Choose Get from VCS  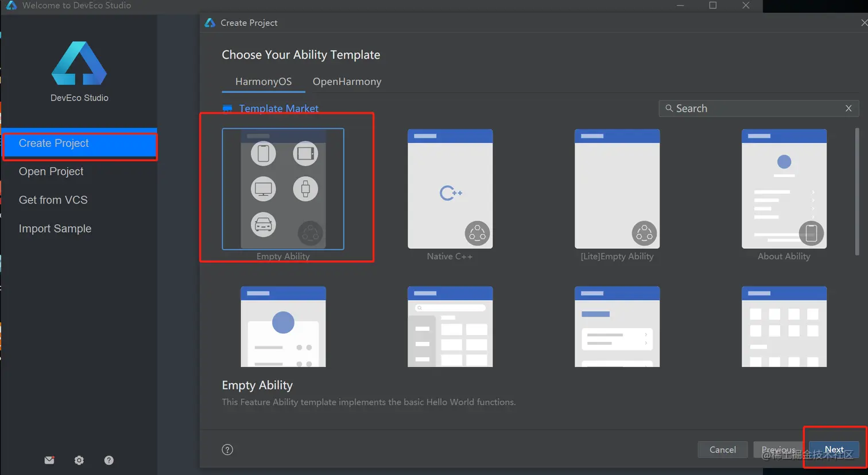click(x=53, y=200)
